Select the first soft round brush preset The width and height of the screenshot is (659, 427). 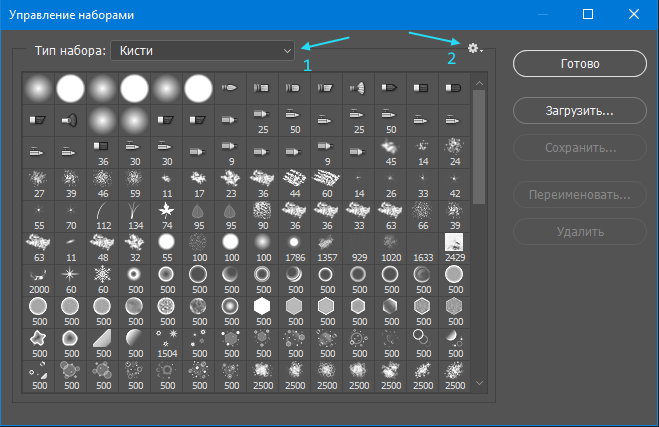click(x=39, y=89)
